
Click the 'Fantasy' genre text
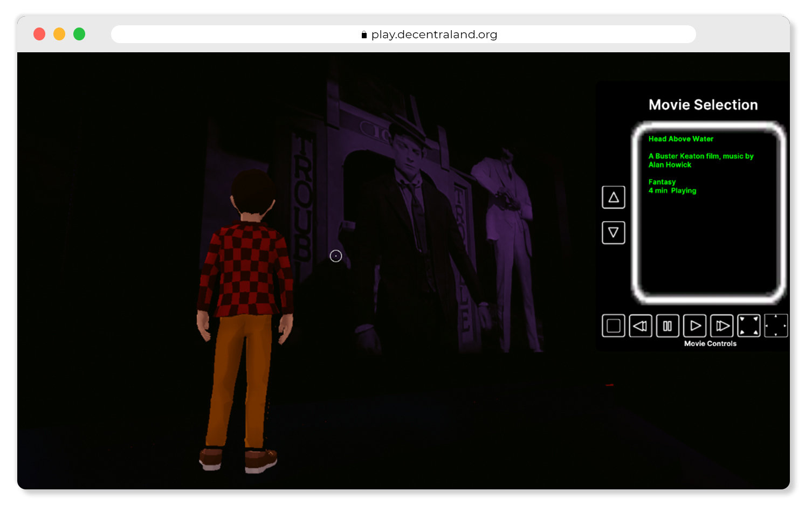click(x=662, y=182)
